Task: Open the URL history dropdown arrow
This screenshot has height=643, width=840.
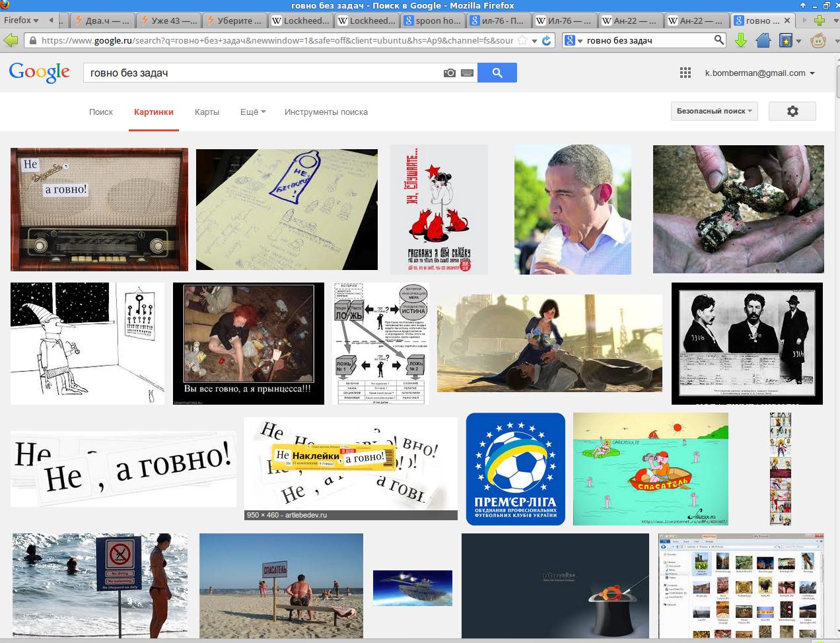Action: [x=534, y=41]
